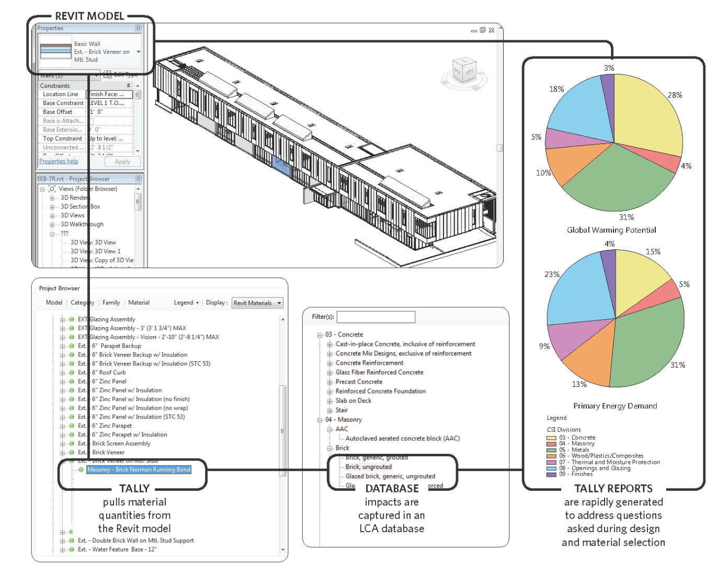Collapse the AAC node
The image size is (728, 563).
pos(330,430)
